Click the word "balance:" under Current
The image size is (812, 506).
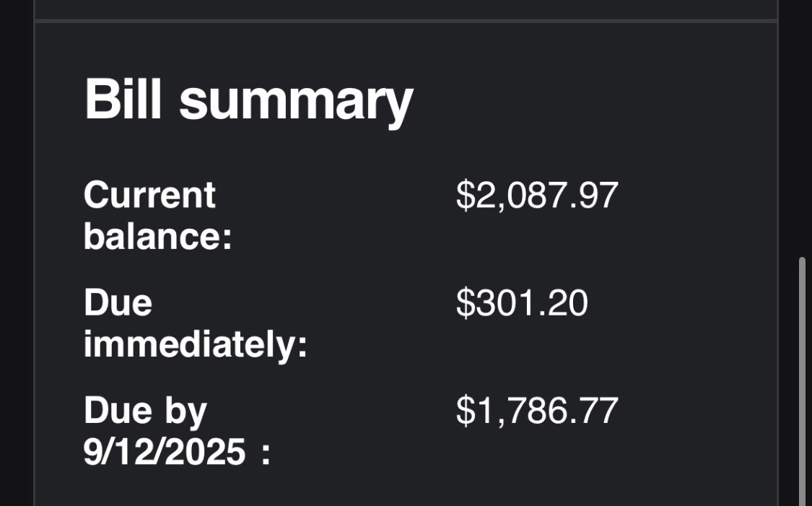[x=157, y=237]
